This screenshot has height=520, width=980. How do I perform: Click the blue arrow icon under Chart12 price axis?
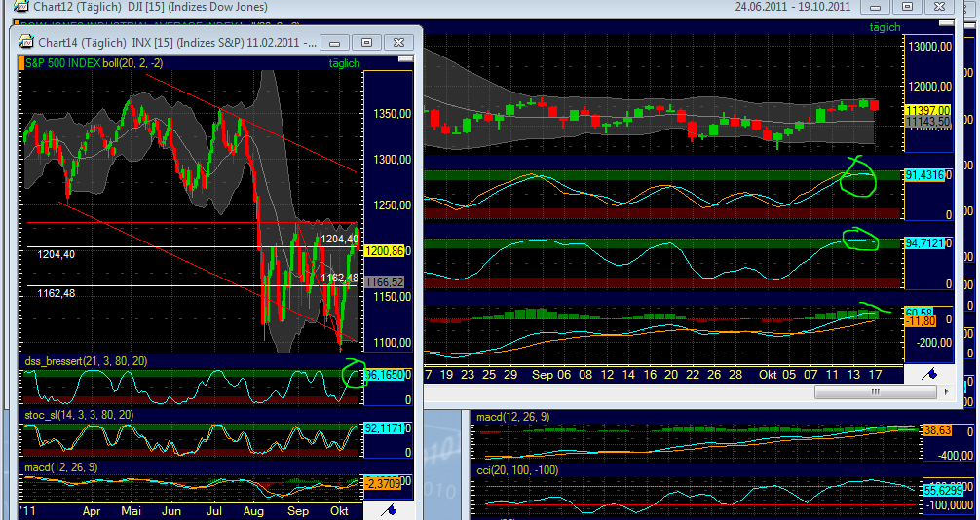[930, 373]
